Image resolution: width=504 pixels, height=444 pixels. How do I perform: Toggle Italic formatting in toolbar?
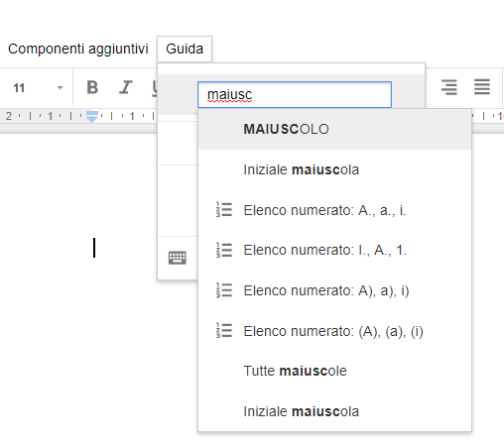[x=126, y=87]
